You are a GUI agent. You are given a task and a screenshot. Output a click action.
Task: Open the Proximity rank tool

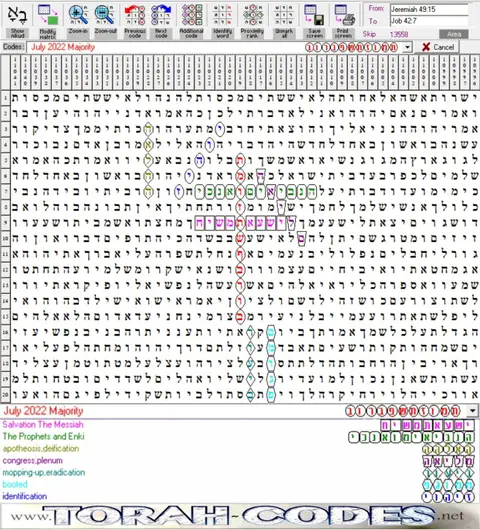point(252,15)
